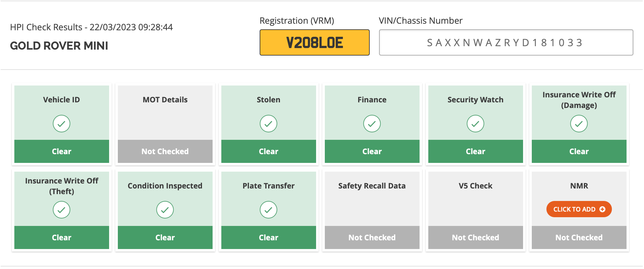
Task: Open the MOT Details tile
Action: click(x=165, y=124)
